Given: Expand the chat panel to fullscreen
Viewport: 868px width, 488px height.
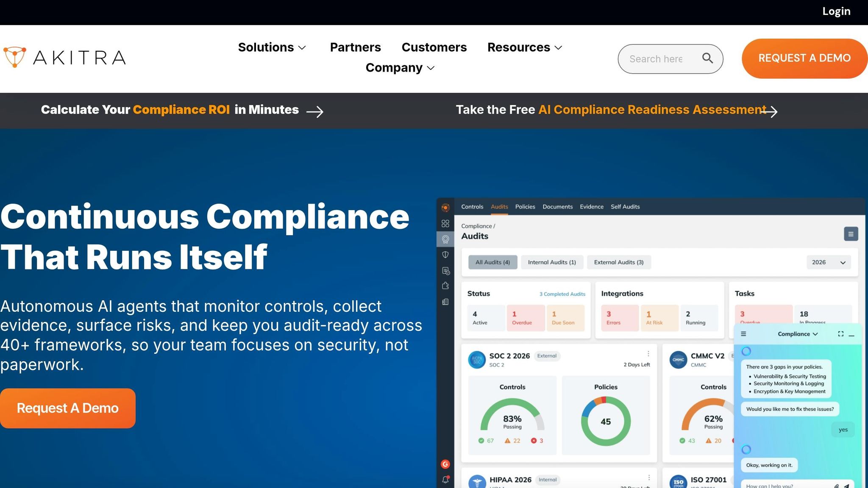Looking at the screenshot, I should (x=841, y=334).
